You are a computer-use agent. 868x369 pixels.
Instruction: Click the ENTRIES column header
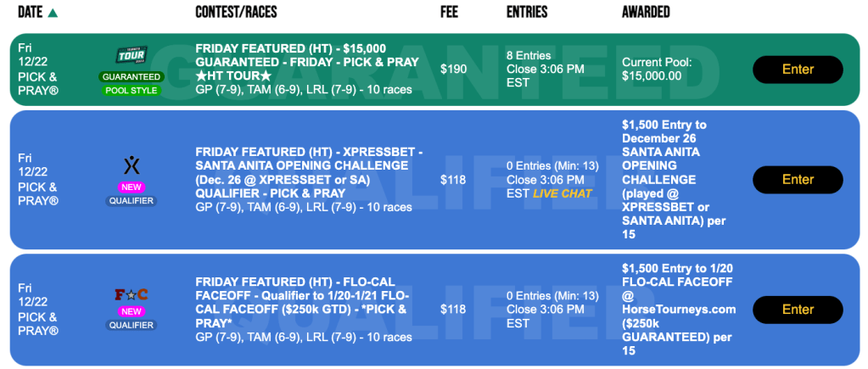click(x=527, y=13)
